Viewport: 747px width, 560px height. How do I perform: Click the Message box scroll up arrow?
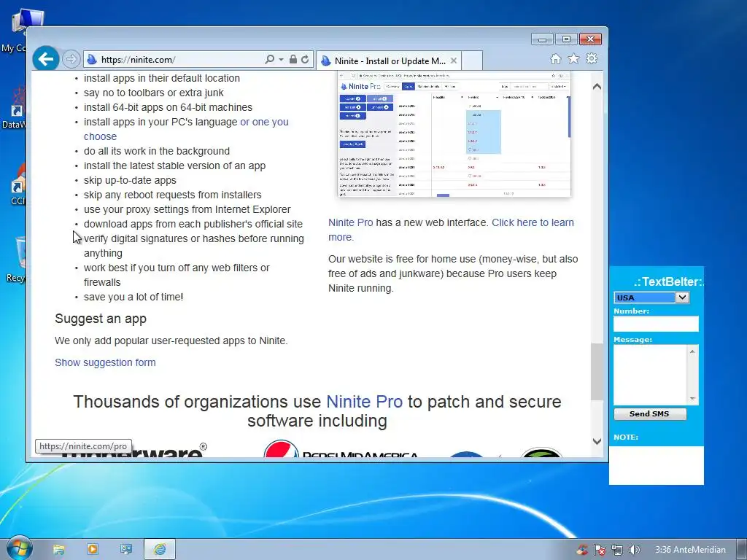coord(692,351)
